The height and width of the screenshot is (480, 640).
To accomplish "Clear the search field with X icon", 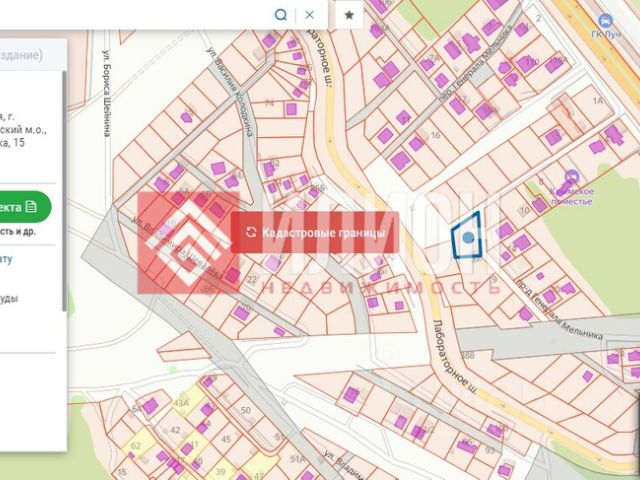I will 310,15.
